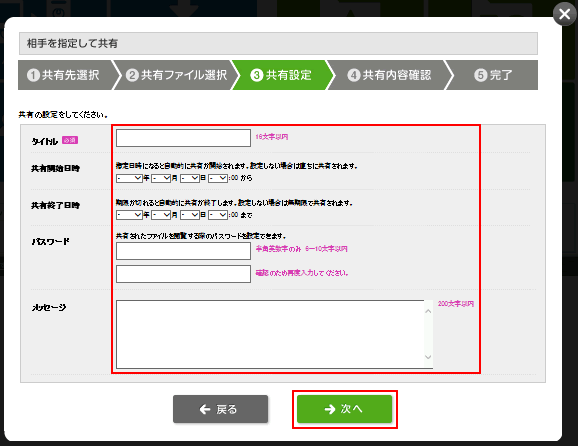Click the タイトル text input field
This screenshot has height=446, width=578.
click(x=183, y=138)
